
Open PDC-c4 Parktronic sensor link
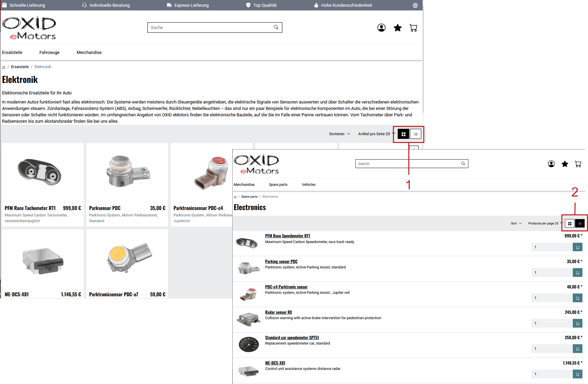pos(286,287)
